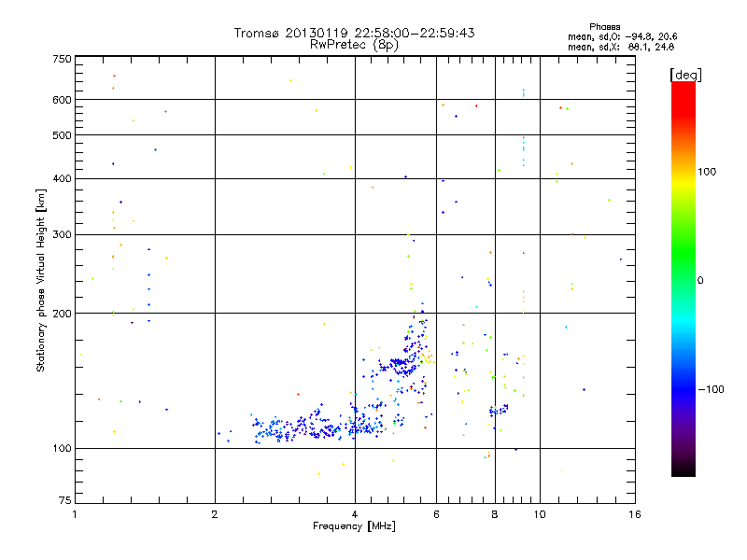Click the 'Phases' heading text
747x560 pixels.
coord(604,27)
